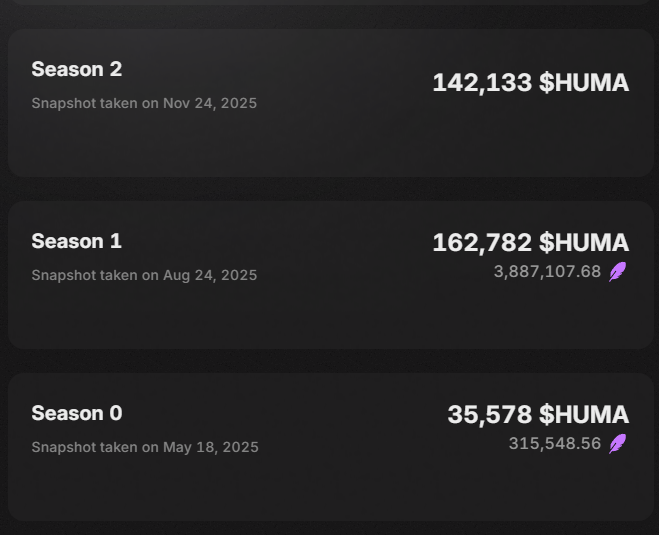Image resolution: width=659 pixels, height=535 pixels.
Task: Click the 162,782 number in Season 1
Action: [x=482, y=242]
